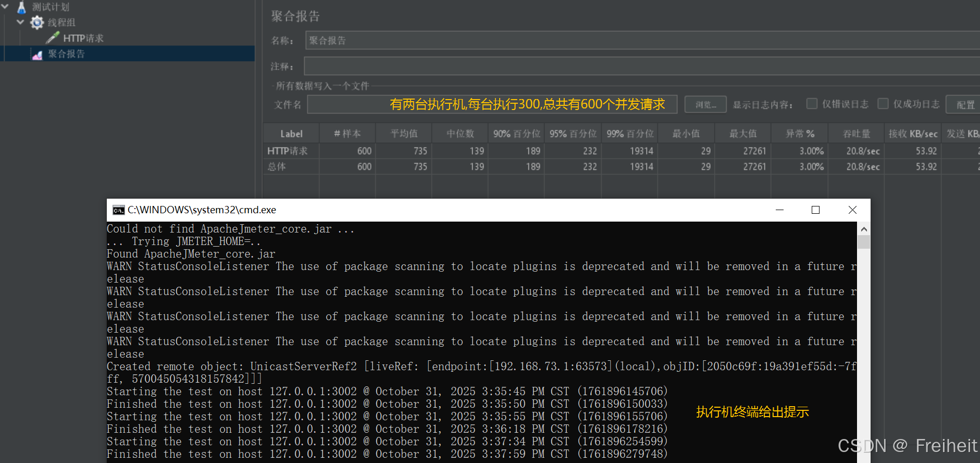Click the cmd.exe window title icon
980x463 pixels.
[x=119, y=210]
